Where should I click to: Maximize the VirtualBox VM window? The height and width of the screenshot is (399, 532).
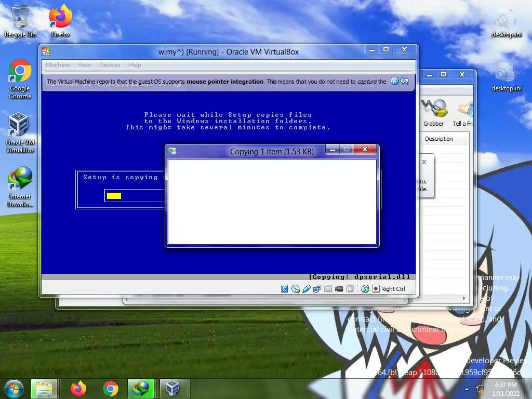coord(386,50)
